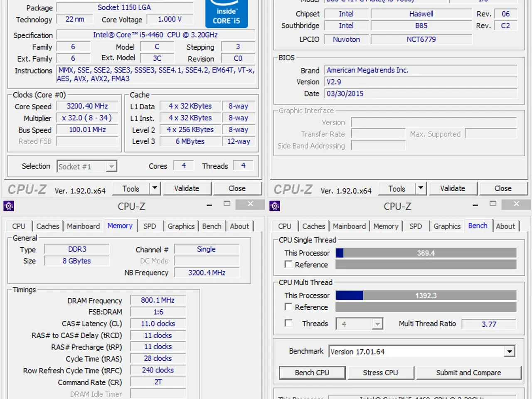Image resolution: width=532 pixels, height=399 pixels.
Task: Expand Tools dropdown arrow in Mainboard window
Action: pyautogui.click(x=421, y=188)
